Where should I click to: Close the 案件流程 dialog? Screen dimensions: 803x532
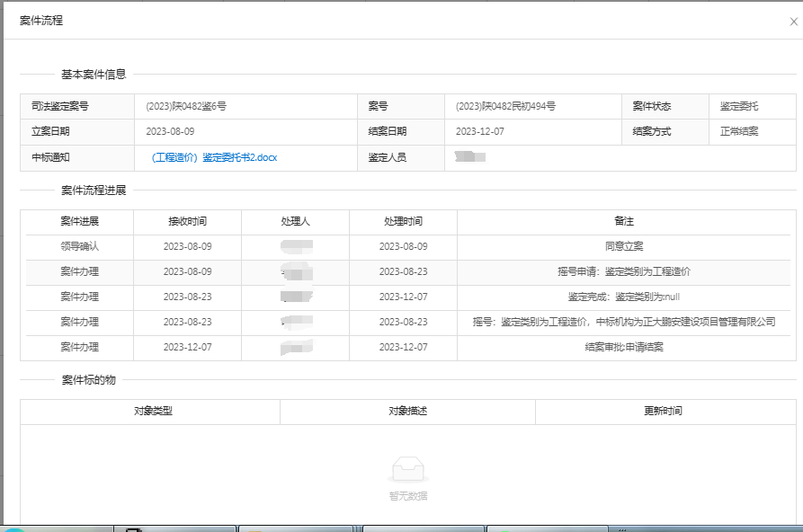[x=793, y=22]
